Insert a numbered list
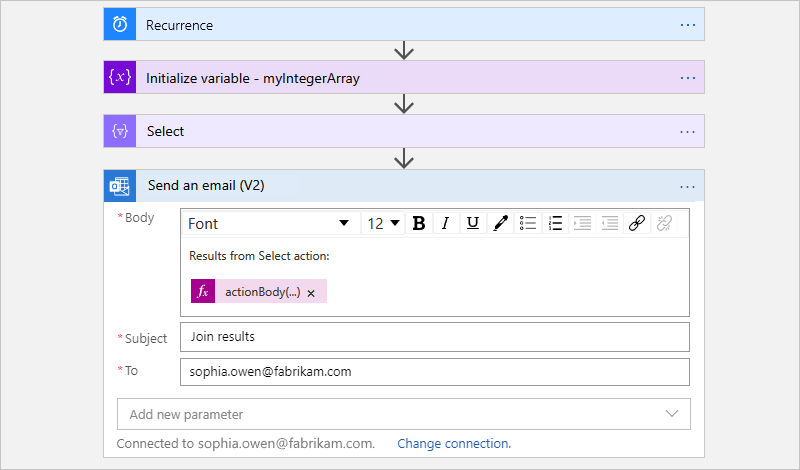This screenshot has height=470, width=800. [x=556, y=223]
